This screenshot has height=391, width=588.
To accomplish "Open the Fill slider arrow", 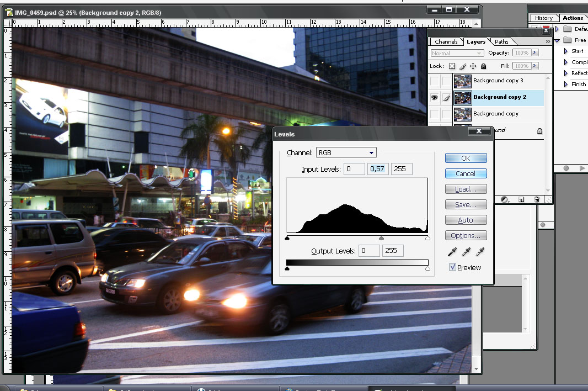I will (534, 66).
